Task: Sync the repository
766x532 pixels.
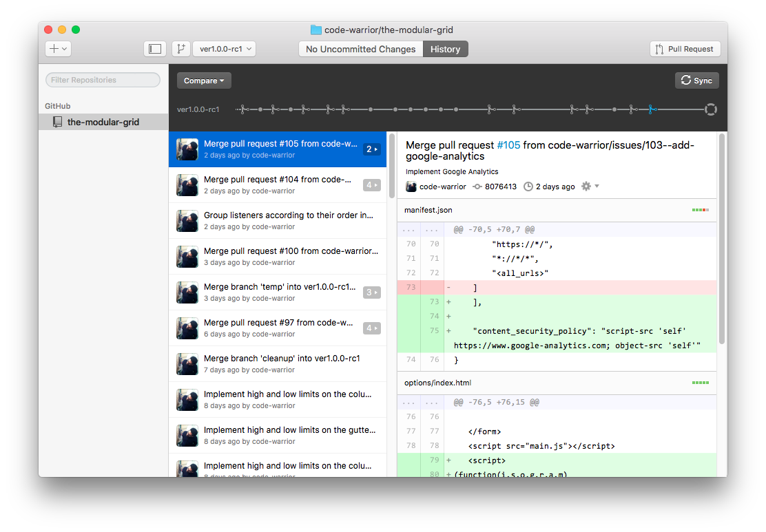Action: pyautogui.click(x=696, y=81)
